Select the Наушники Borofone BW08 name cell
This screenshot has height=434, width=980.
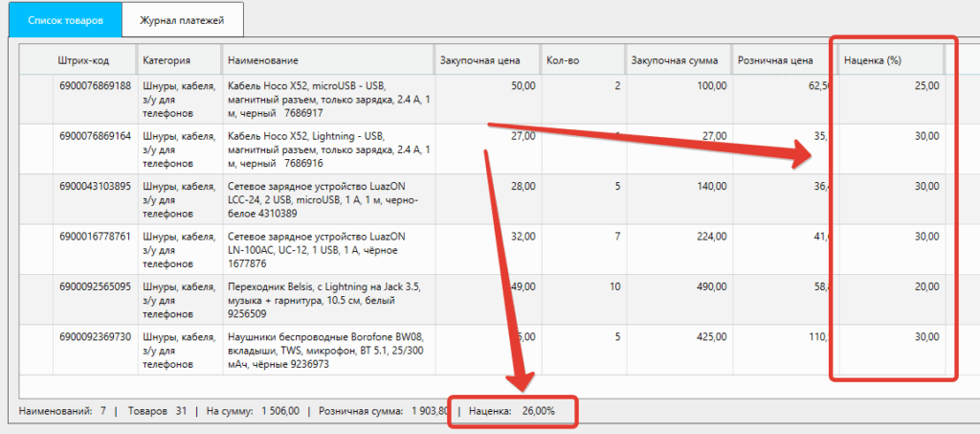pyautogui.click(x=325, y=350)
